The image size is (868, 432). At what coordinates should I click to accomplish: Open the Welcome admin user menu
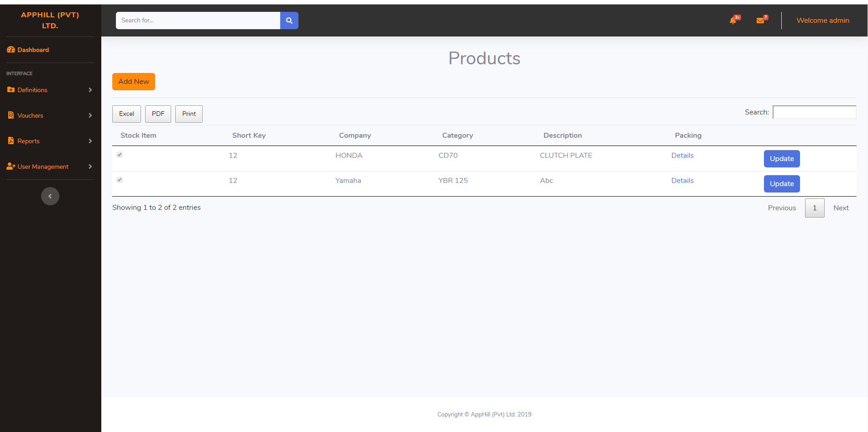coord(822,21)
